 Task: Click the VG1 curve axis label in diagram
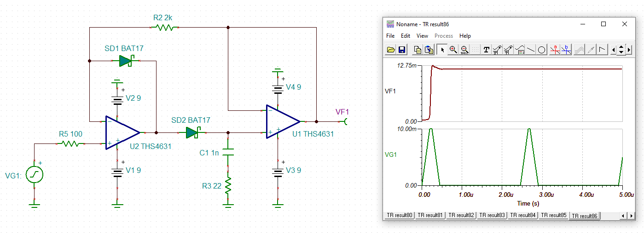tap(390, 155)
